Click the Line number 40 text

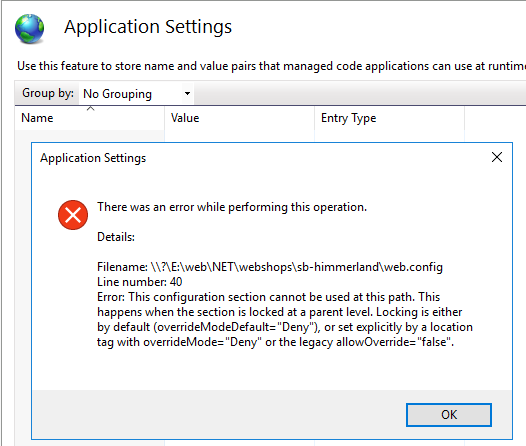pos(140,282)
